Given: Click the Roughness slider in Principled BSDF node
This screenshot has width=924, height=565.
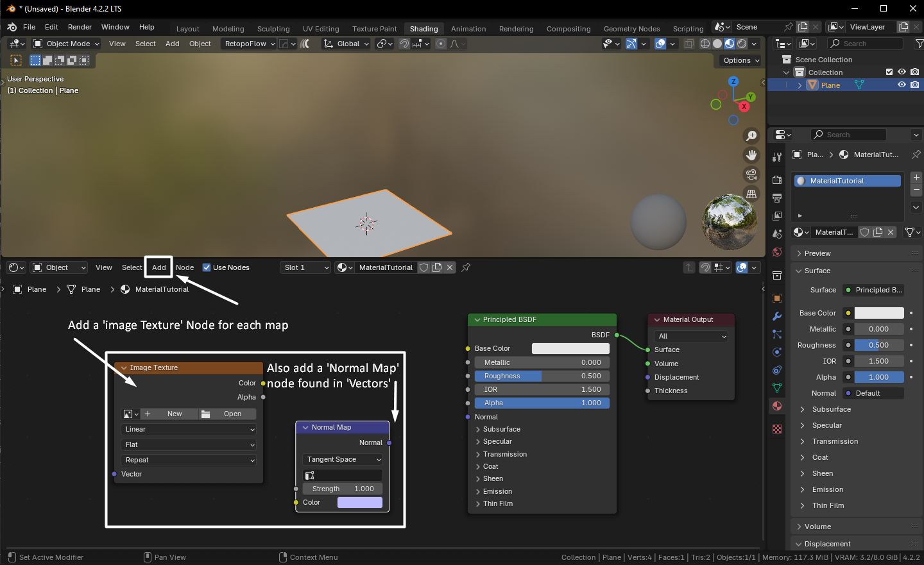Looking at the screenshot, I should tap(542, 376).
